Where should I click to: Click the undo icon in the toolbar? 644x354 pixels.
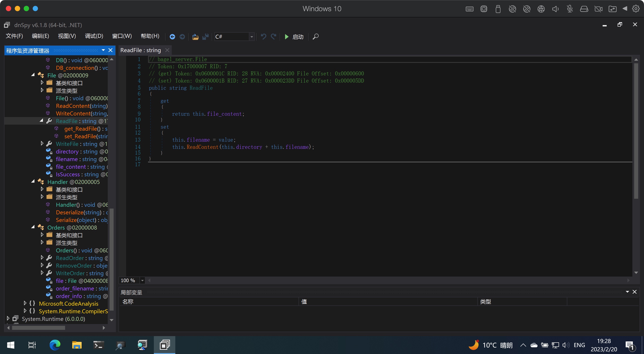tap(263, 37)
